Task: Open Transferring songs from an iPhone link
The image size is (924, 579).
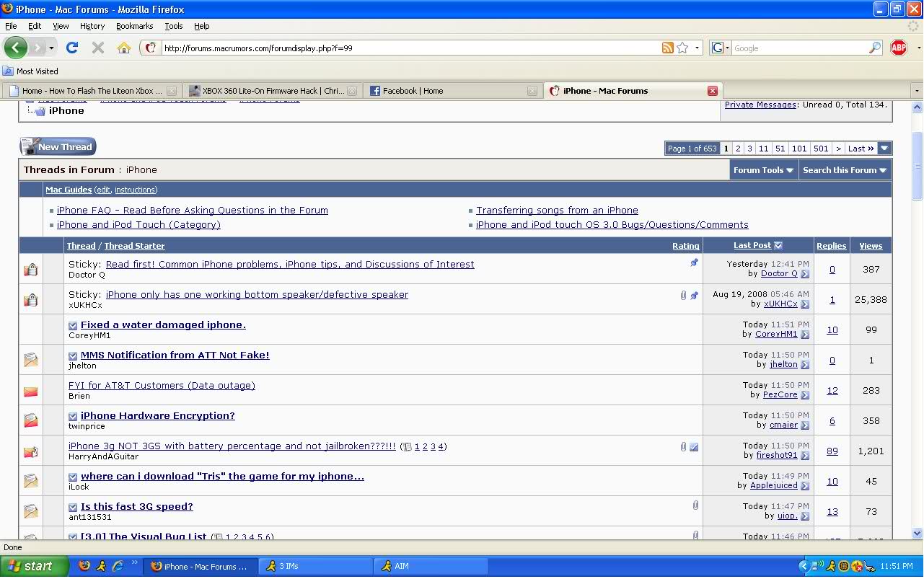Action: click(x=557, y=211)
